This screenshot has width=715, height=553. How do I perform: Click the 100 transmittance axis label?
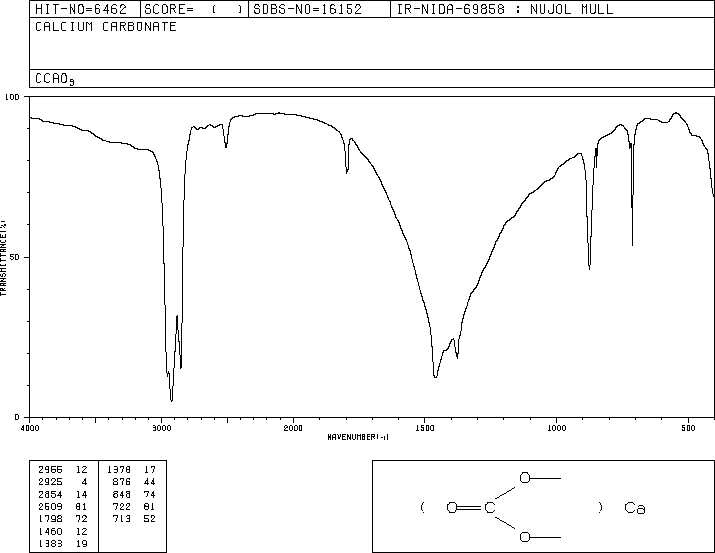coord(12,97)
